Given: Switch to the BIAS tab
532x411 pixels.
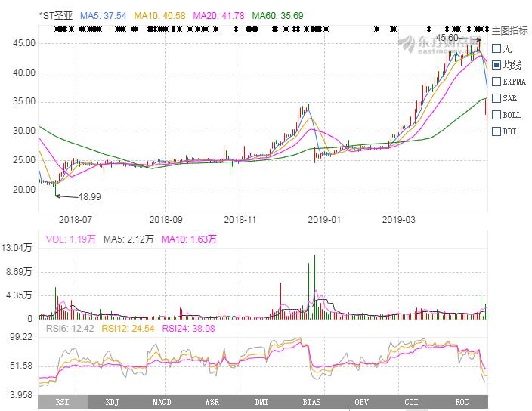Looking at the screenshot, I should [x=312, y=402].
